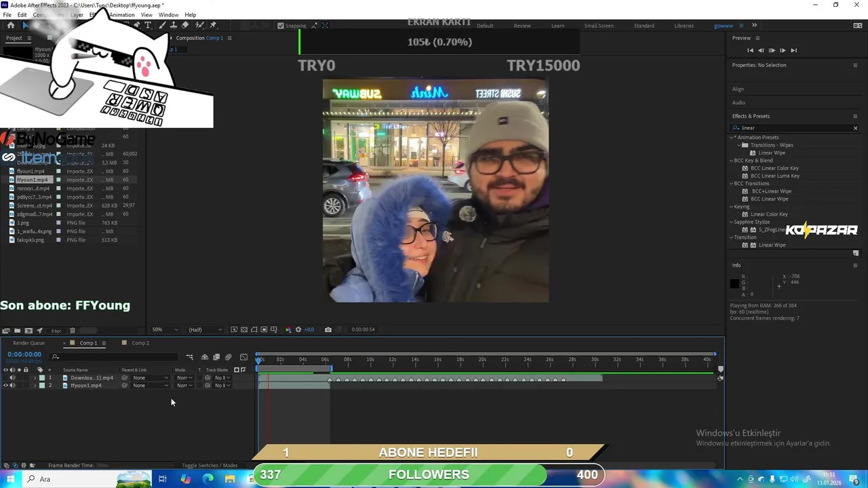
Task: Mute audio of ffyoun1.mp4 layer
Action: pyautogui.click(x=12, y=386)
